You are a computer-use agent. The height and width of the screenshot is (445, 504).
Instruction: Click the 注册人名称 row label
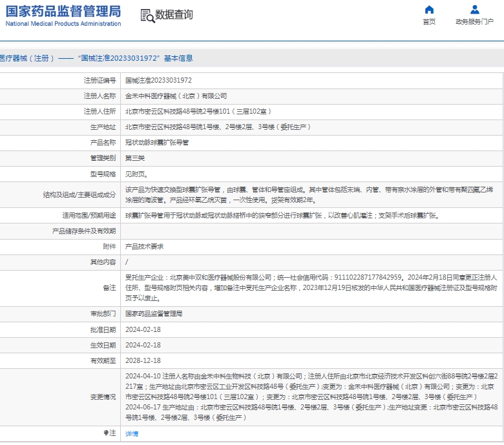(100, 96)
